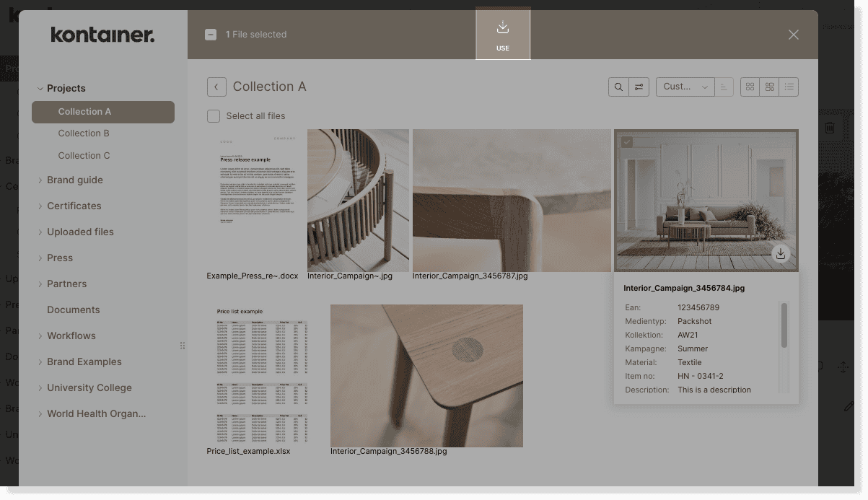
Task: Switch to list view layout
Action: pos(789,87)
